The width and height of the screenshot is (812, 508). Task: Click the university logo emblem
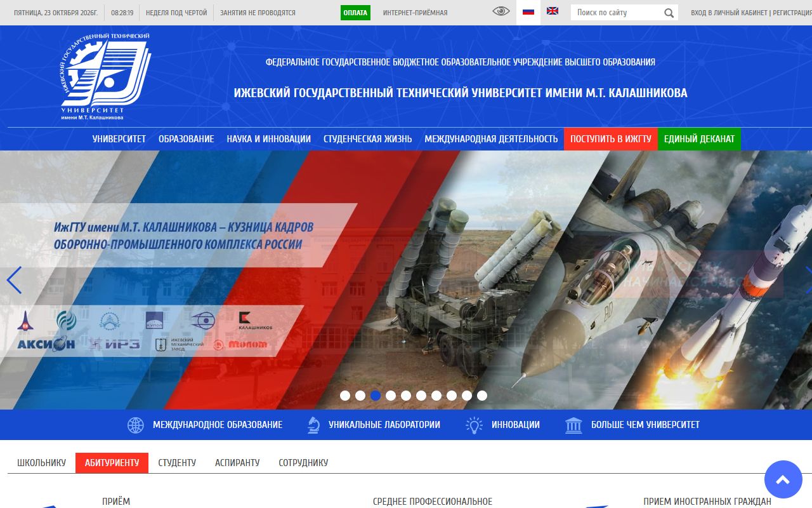click(105, 76)
